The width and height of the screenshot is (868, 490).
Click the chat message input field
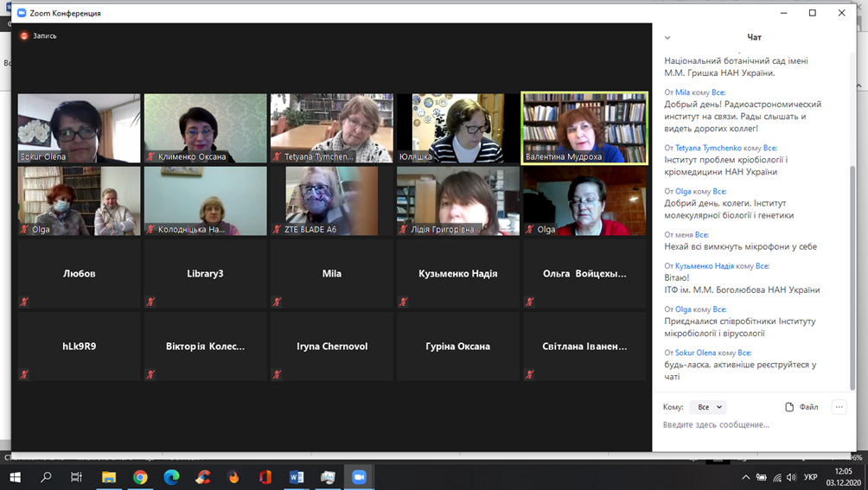(744, 425)
